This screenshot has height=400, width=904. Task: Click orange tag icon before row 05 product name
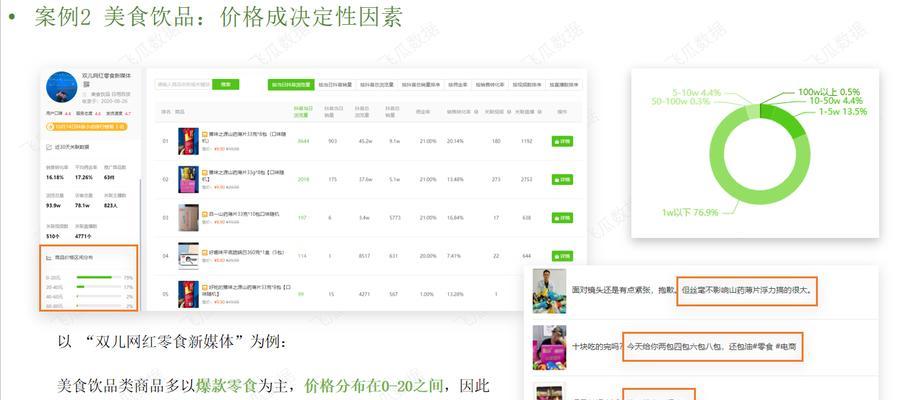(x=205, y=285)
